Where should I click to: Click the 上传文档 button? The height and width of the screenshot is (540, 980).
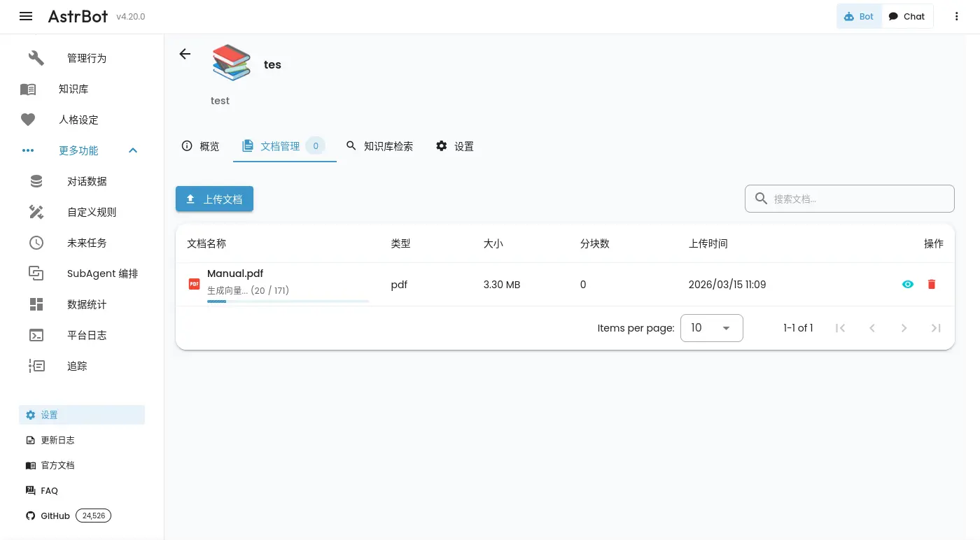point(214,199)
